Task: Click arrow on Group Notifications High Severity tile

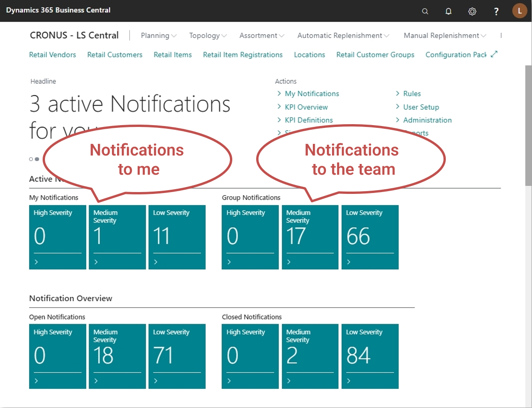Action: coord(229,262)
